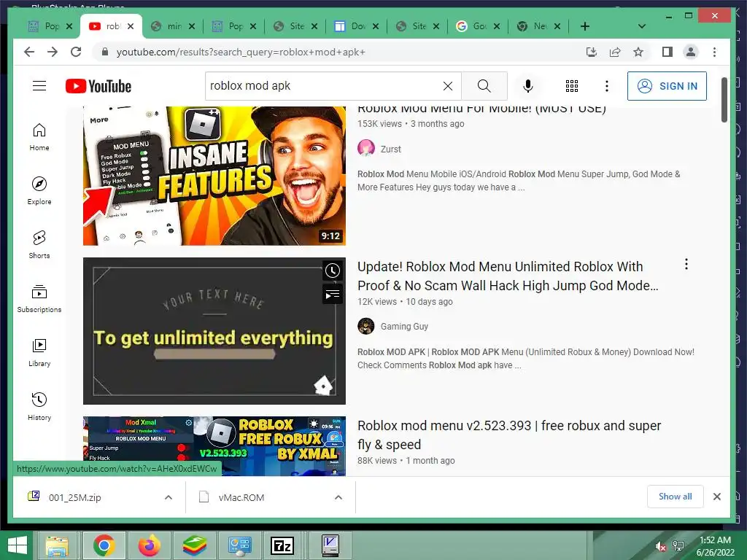Open YouTube apps grid menu
The image size is (747, 560).
pos(572,86)
